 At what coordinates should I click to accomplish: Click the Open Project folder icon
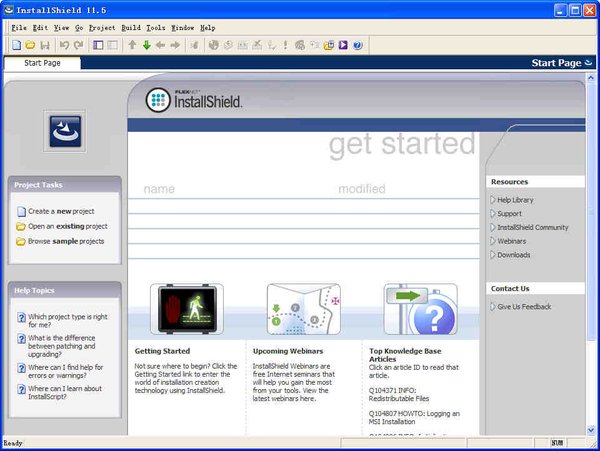30,45
